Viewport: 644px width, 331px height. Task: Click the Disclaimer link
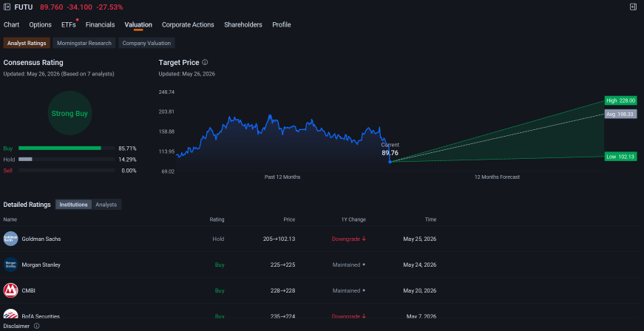16,326
